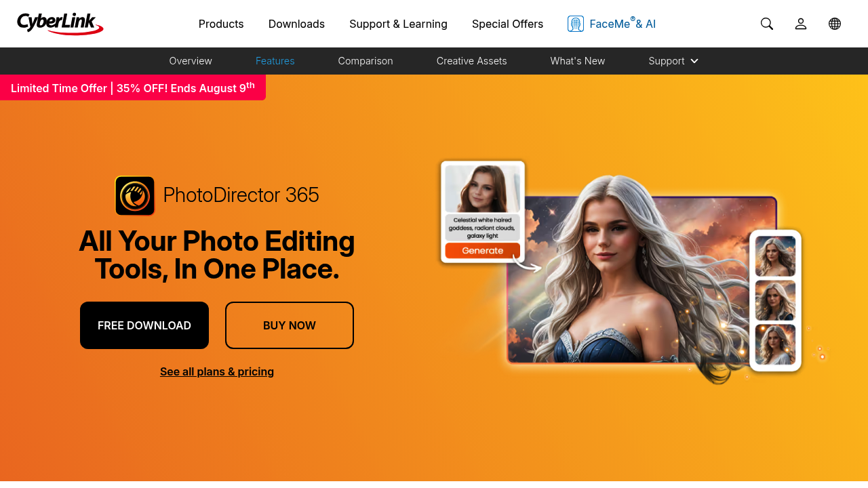Open the user account icon

click(801, 24)
